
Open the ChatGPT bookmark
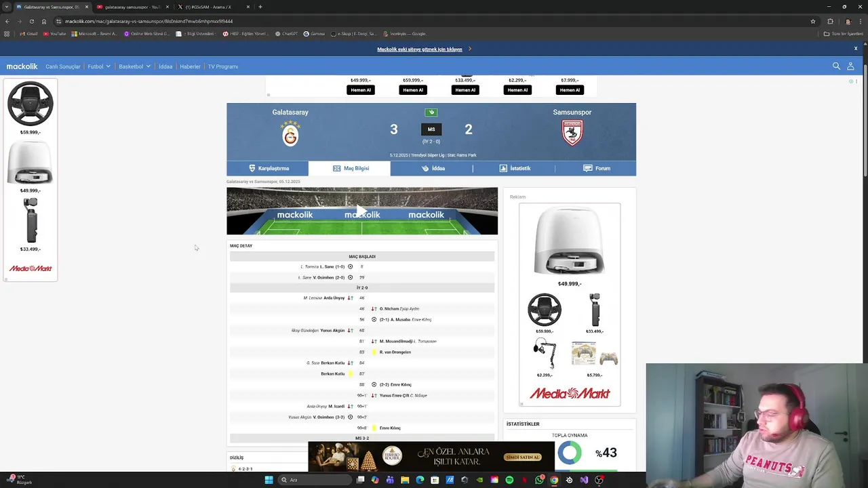[x=286, y=34]
